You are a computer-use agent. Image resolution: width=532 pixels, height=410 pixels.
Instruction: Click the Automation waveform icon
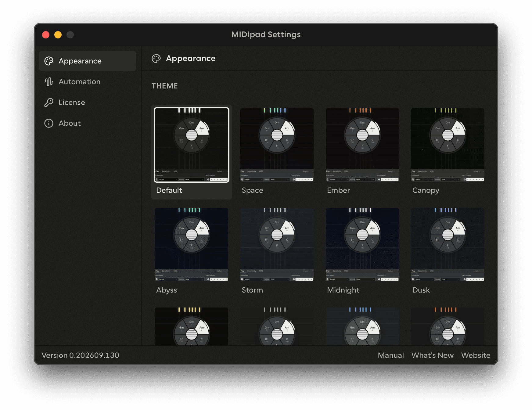[49, 82]
